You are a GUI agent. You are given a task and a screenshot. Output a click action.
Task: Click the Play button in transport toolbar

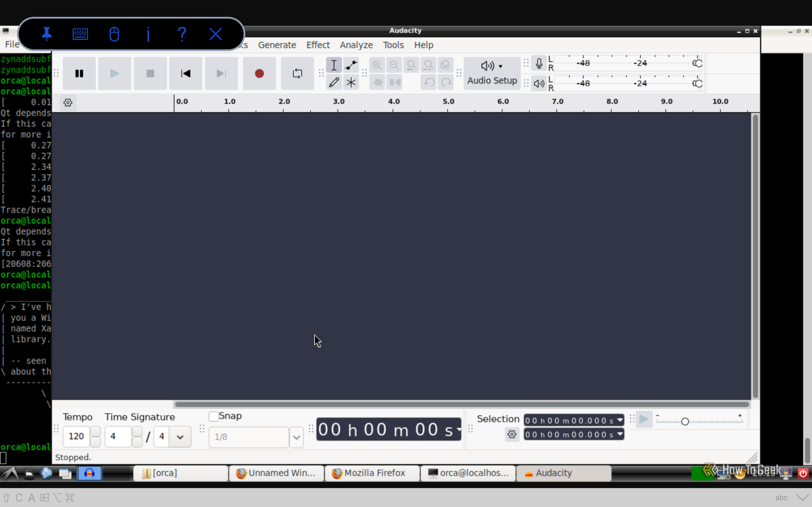[x=115, y=73]
